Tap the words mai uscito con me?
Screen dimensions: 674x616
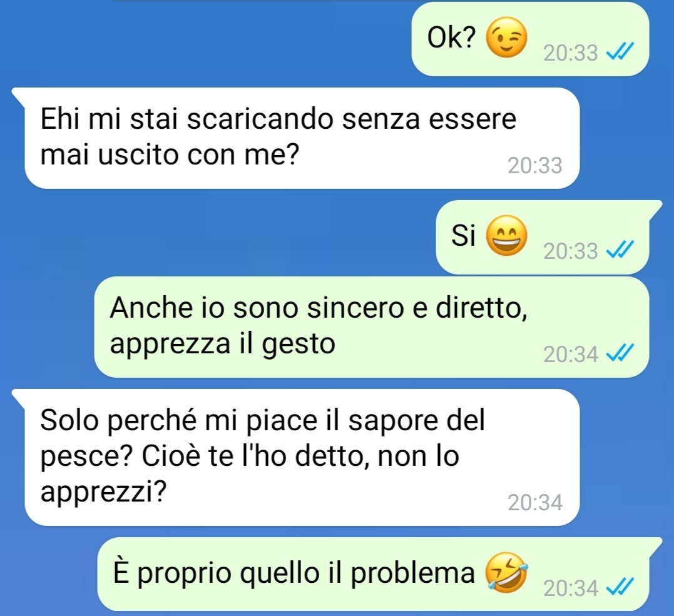click(170, 154)
